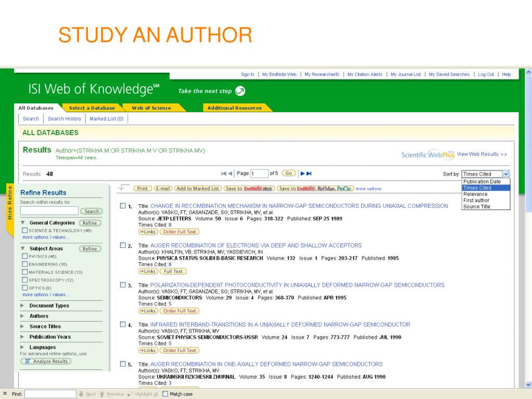The height and width of the screenshot is (399, 532).
Task: Check the Optics subject area box
Action: tap(24, 287)
